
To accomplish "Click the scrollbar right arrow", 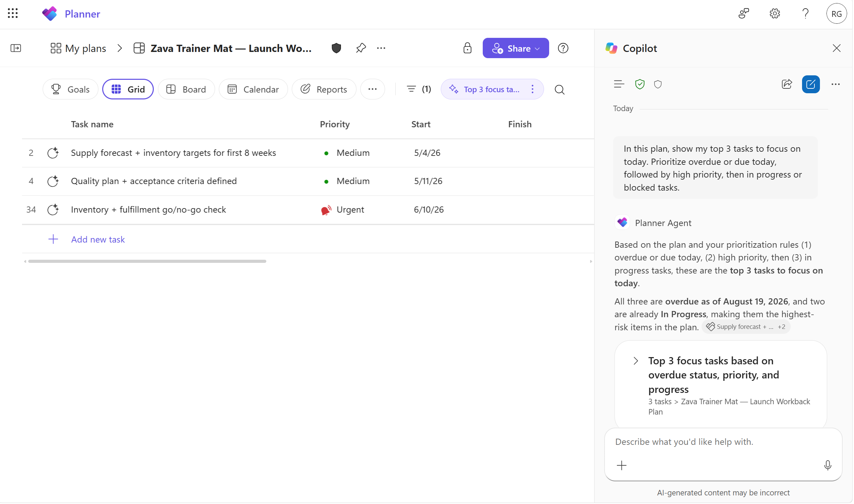I will click(x=591, y=262).
